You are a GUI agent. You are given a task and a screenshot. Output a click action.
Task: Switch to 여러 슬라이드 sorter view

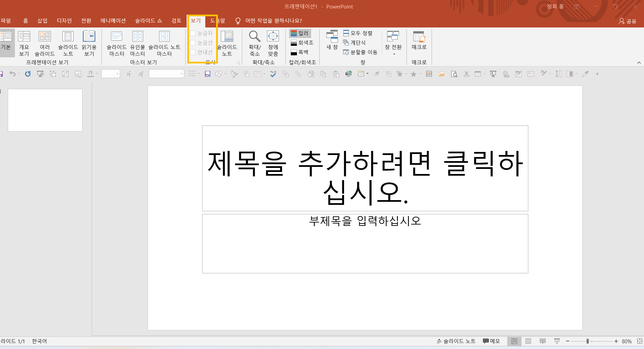[44, 43]
